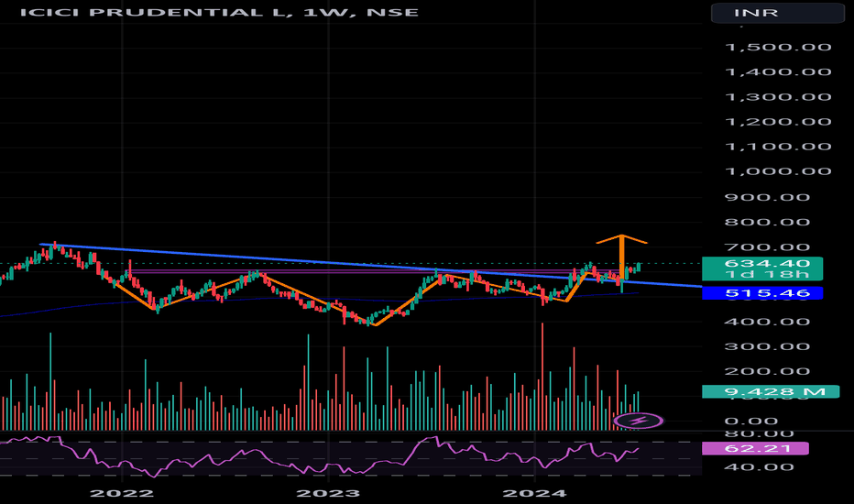
Task: Click the 1,500.00 price scale label
Action: click(x=778, y=47)
